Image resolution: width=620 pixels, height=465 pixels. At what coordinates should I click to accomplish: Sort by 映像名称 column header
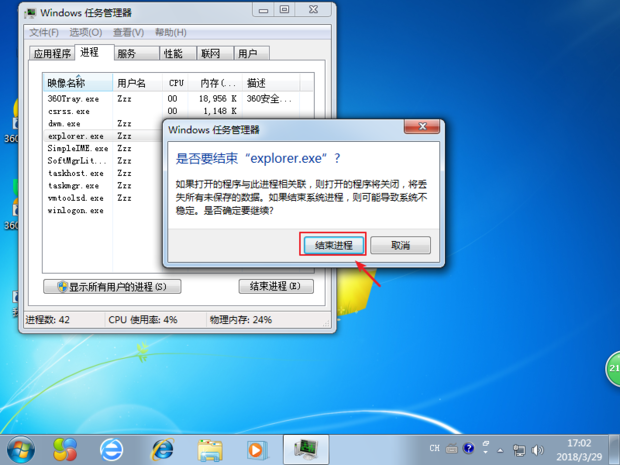(78, 83)
